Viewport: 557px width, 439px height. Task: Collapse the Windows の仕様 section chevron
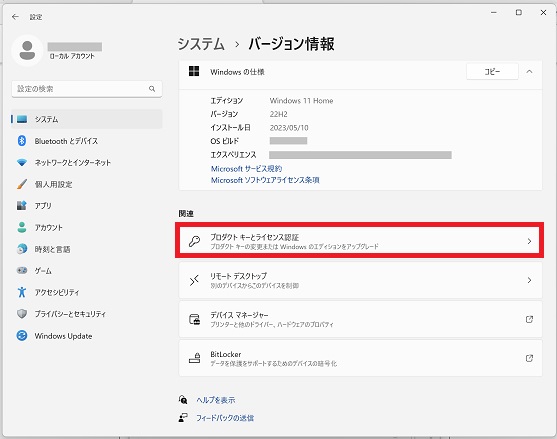pos(529,72)
